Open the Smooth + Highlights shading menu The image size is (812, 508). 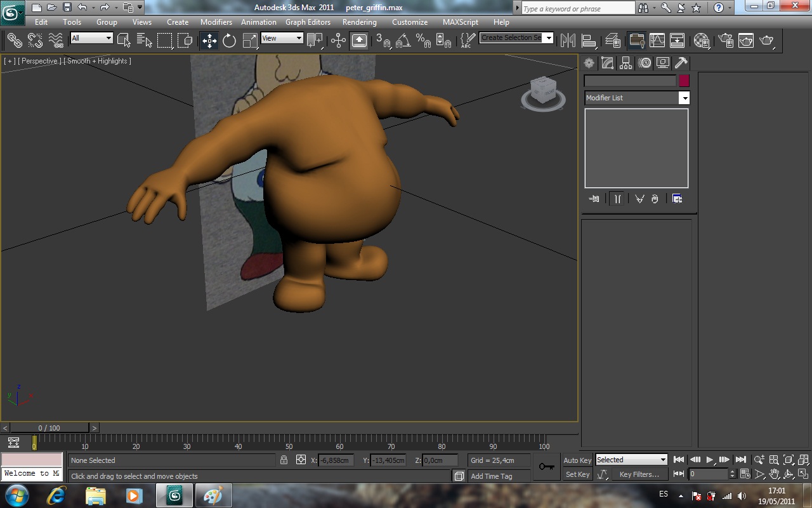coord(97,61)
